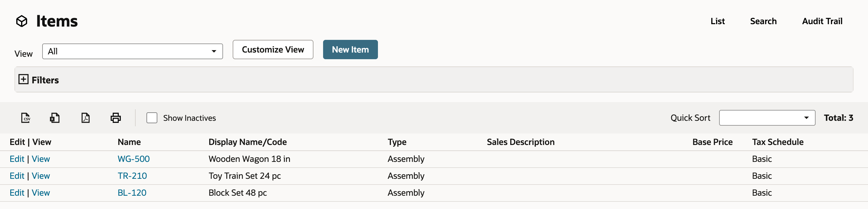Open the BL-120 name link
The image size is (868, 209).
point(132,193)
